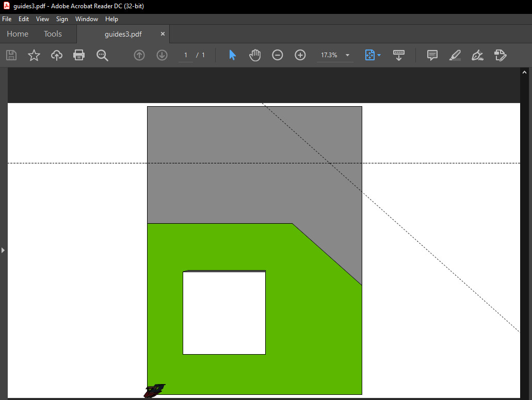Print the document using the printer icon
532x400 pixels.
point(79,55)
